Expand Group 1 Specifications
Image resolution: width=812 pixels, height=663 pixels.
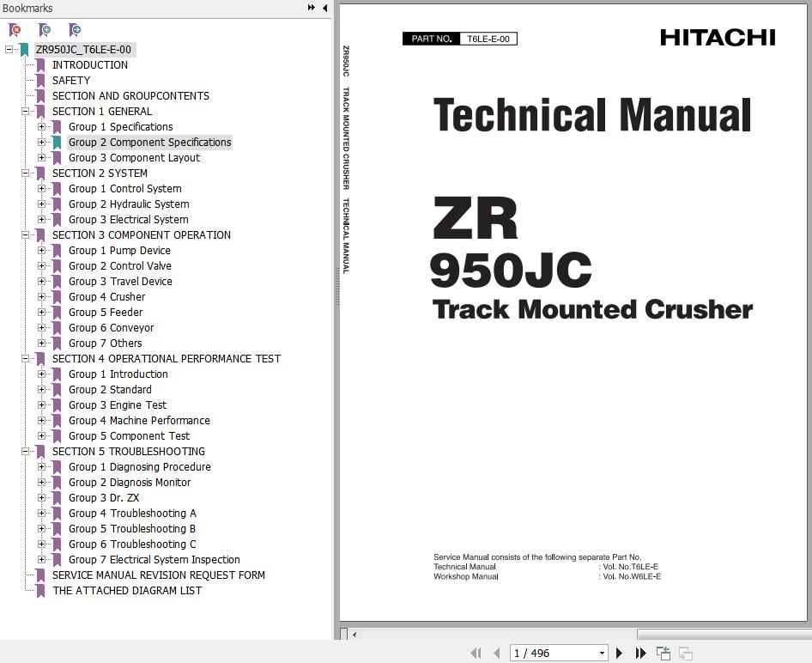41,127
